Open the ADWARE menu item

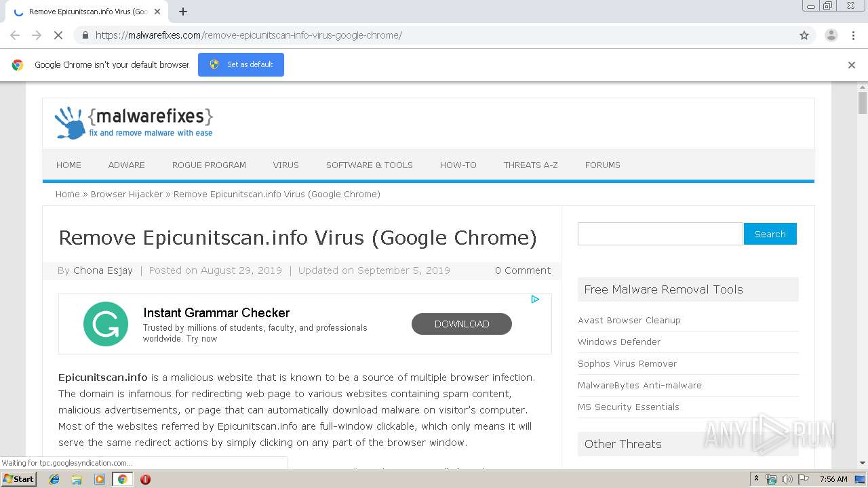tap(126, 165)
